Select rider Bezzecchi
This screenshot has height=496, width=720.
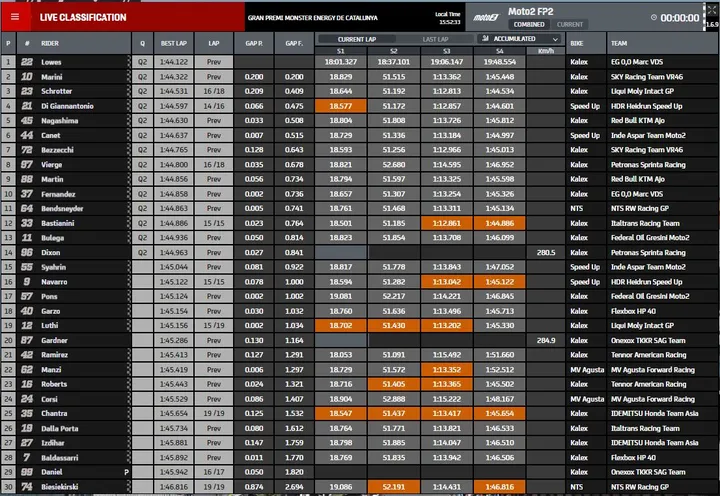(57, 150)
